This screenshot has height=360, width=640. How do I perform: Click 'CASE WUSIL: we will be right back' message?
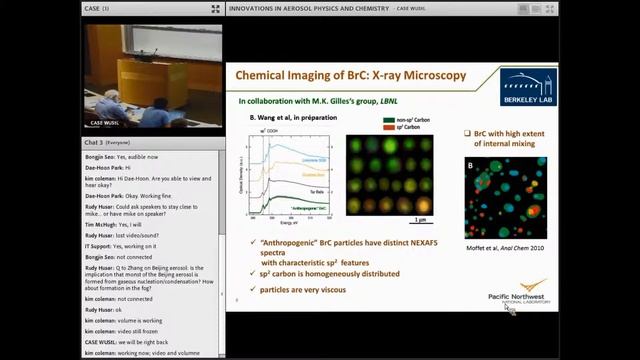(127, 342)
